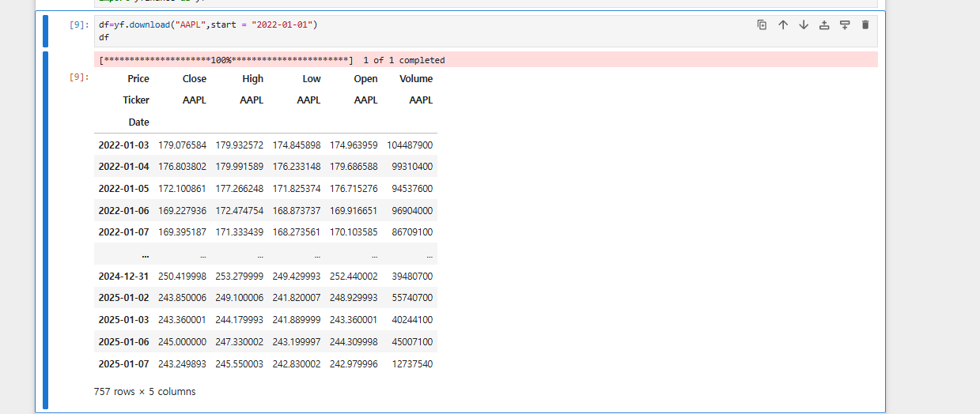Delete the cell using the trash icon
980x414 pixels.
(865, 24)
